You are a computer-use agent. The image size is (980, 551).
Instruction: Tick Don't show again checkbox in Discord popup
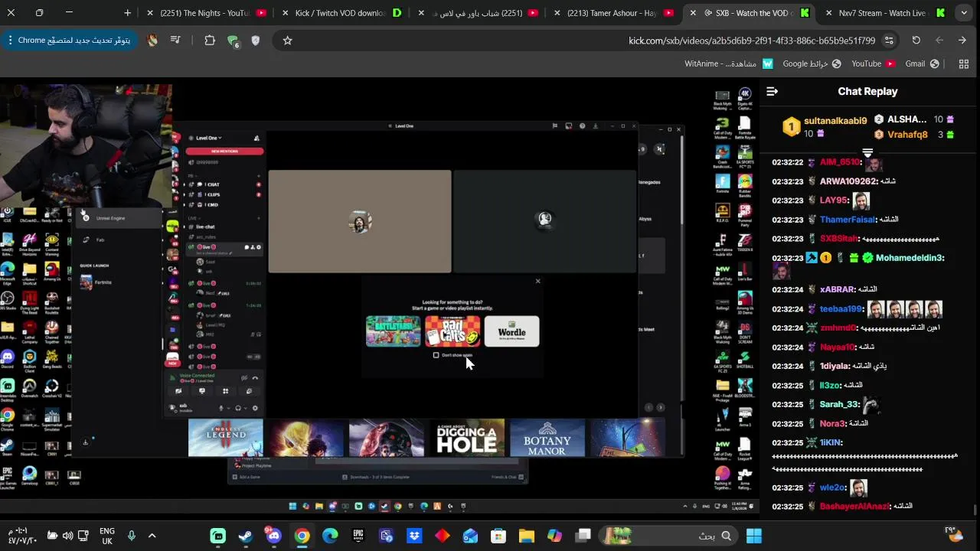pyautogui.click(x=436, y=355)
